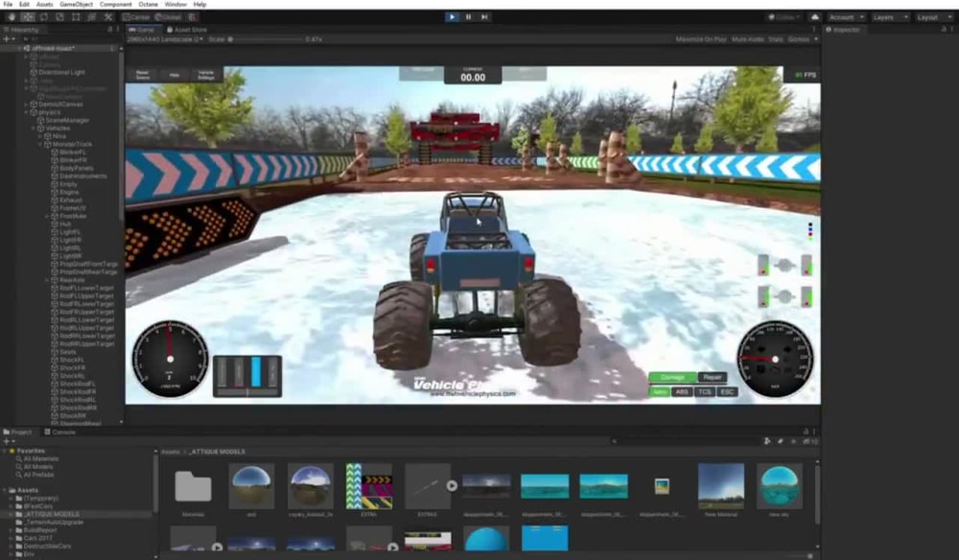959x560 pixels.
Task: Click the Assets breadcrumb in Project panel
Action: tap(171, 452)
